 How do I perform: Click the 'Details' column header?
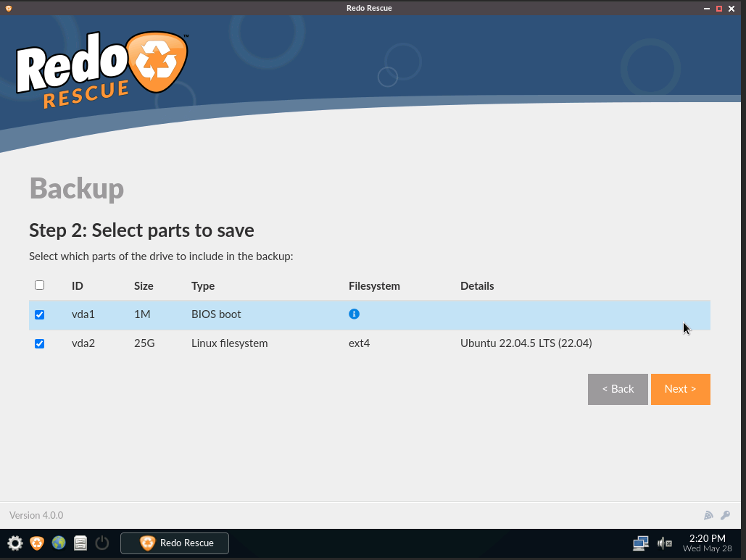click(477, 285)
